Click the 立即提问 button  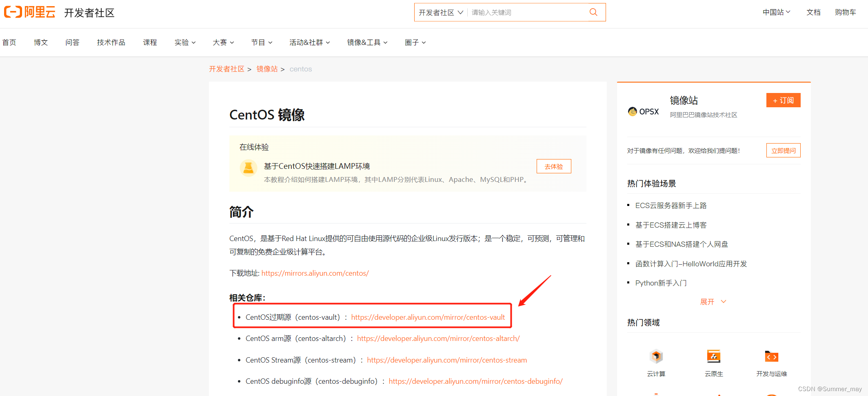783,150
